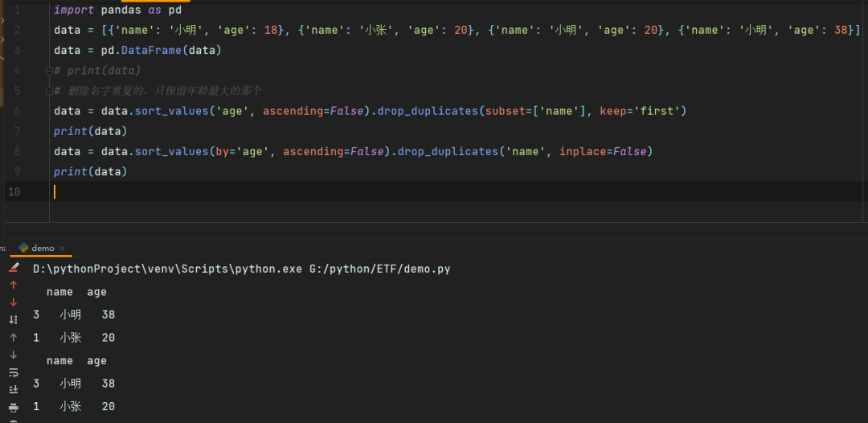Image resolution: width=868 pixels, height=423 pixels.
Task: Toggle scroll to end of console output
Action: point(14,390)
